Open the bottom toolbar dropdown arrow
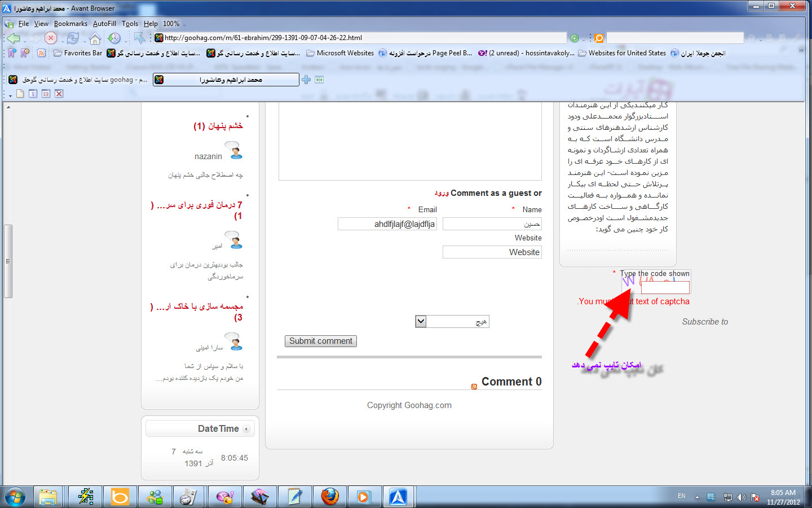 pyautogui.click(x=10, y=96)
